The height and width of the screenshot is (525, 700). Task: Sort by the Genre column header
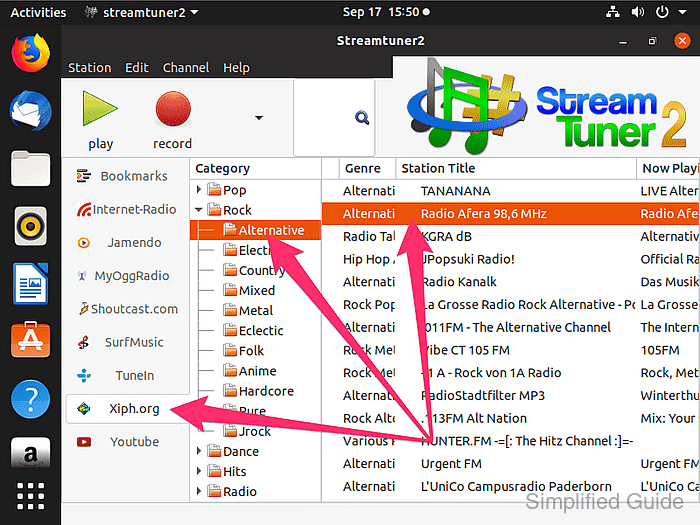(367, 169)
